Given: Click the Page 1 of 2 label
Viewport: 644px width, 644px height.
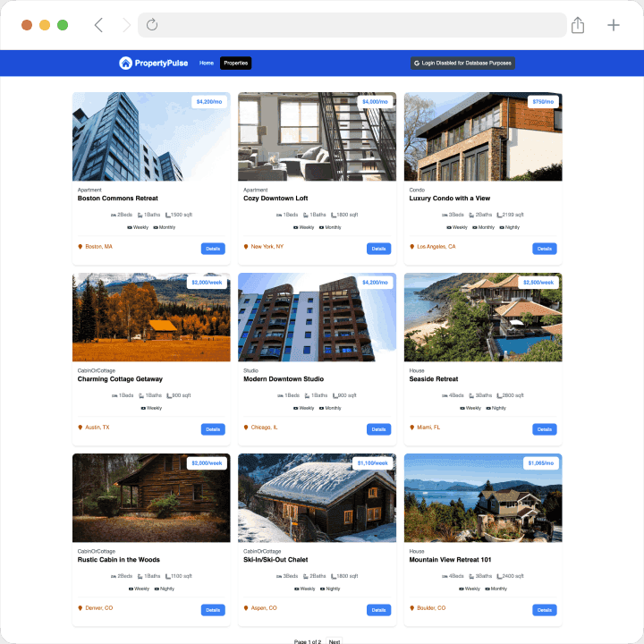Looking at the screenshot, I should pos(308,641).
